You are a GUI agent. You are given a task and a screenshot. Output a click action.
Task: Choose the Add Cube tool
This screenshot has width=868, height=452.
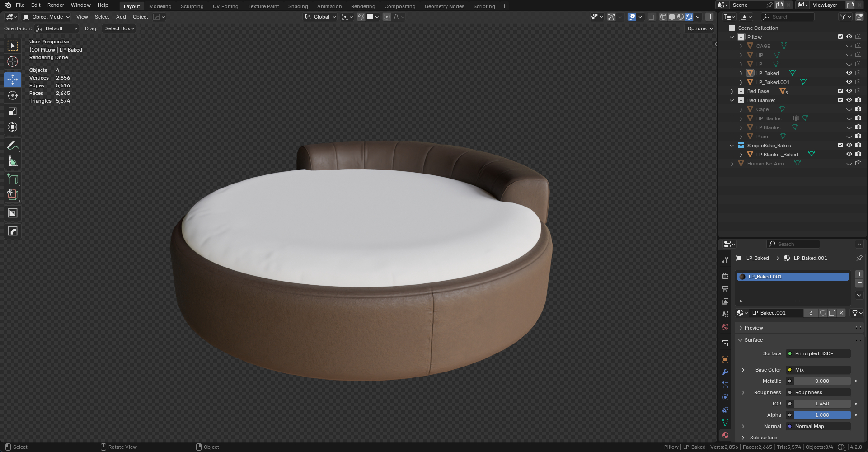pyautogui.click(x=13, y=179)
